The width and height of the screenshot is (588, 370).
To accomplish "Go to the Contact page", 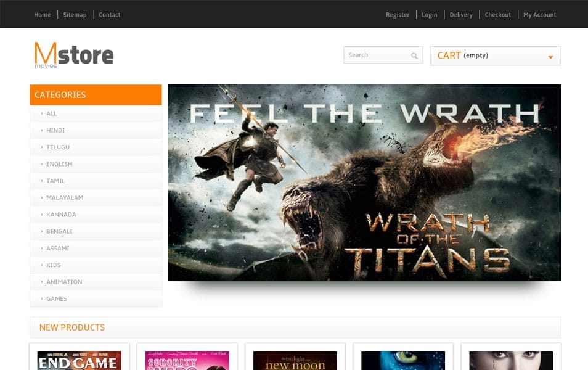I will tap(110, 15).
